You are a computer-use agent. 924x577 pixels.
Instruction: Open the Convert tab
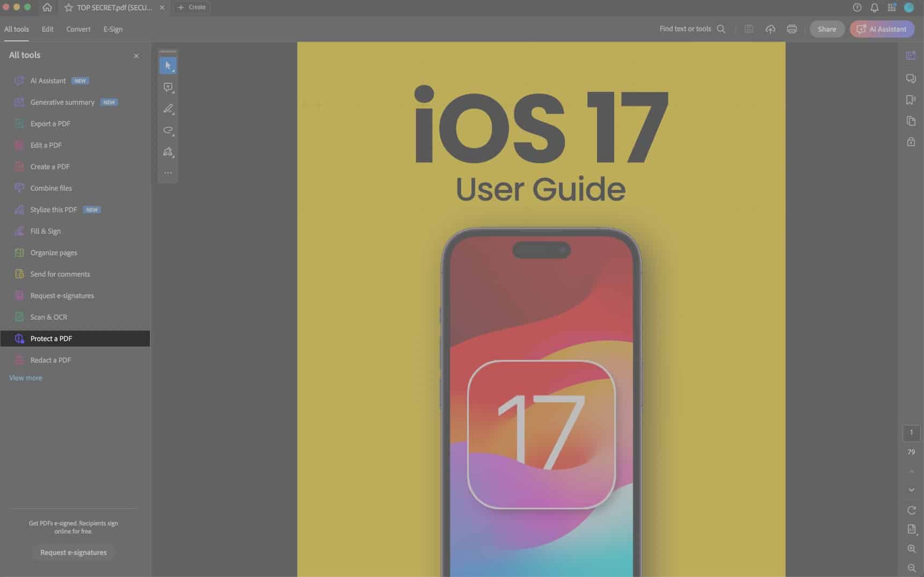pos(78,29)
